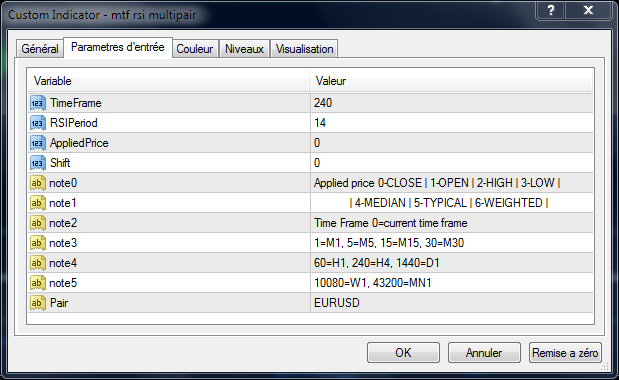This screenshot has width=619, height=380.
Task: Click the Variable column header
Action: click(x=169, y=81)
